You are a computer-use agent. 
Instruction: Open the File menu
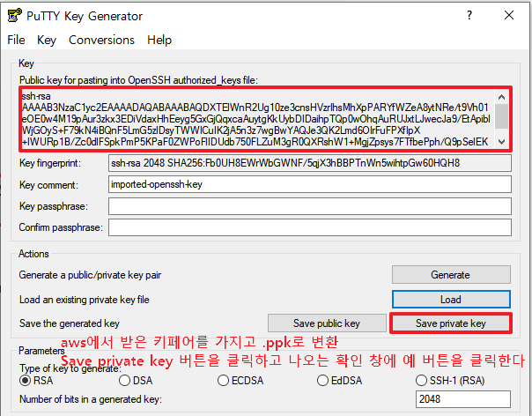(16, 40)
